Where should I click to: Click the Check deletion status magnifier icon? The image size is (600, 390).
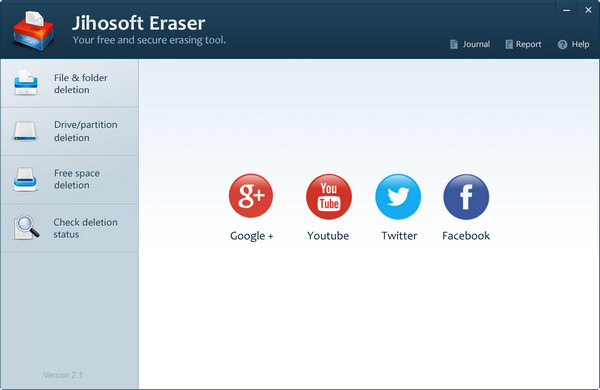[x=26, y=227]
